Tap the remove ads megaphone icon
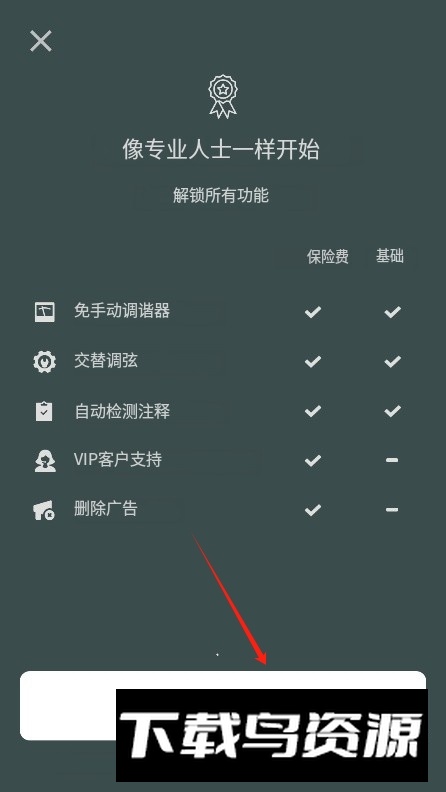446x792 pixels. pos(44,510)
